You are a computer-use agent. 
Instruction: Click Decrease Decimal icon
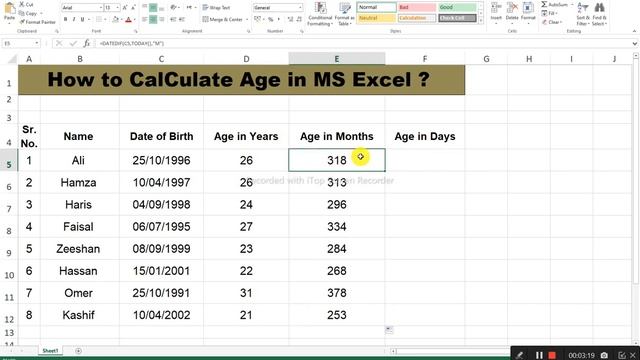[x=299, y=20]
